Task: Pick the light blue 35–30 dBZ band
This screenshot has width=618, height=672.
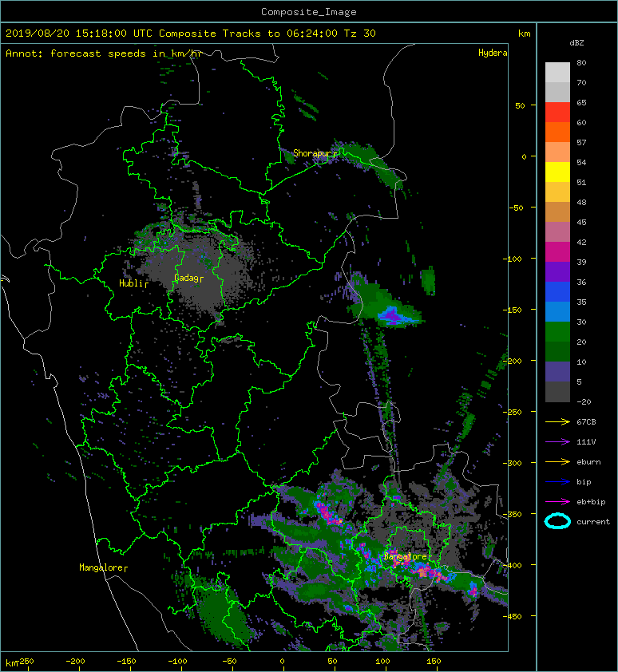Action: point(557,311)
